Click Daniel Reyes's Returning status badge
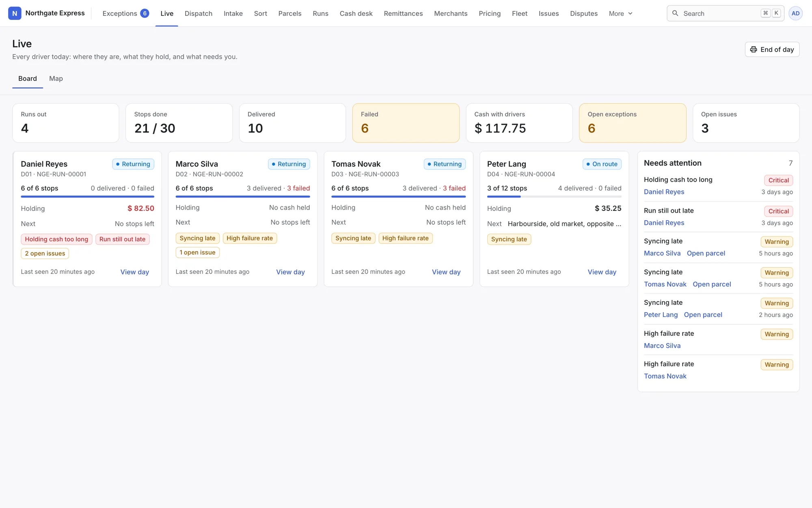Image resolution: width=812 pixels, height=508 pixels. click(x=133, y=164)
